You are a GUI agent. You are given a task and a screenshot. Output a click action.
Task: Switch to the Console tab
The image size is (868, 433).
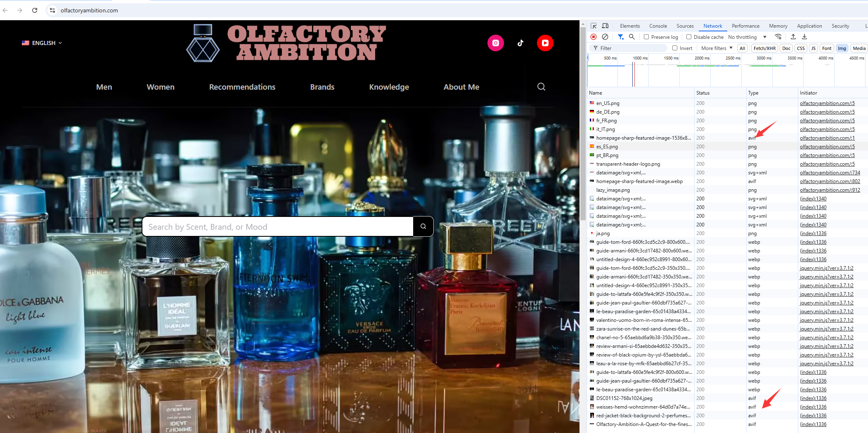click(x=658, y=26)
